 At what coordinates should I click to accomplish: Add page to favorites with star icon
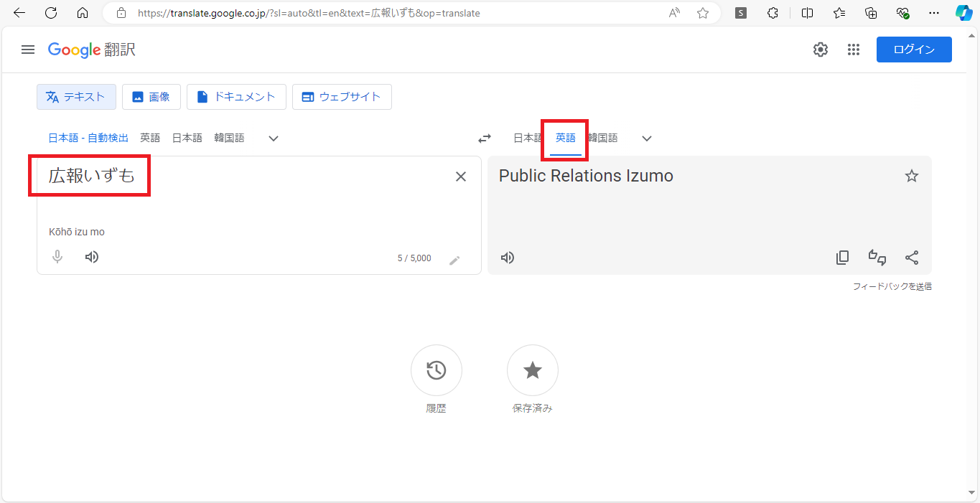pyautogui.click(x=703, y=13)
